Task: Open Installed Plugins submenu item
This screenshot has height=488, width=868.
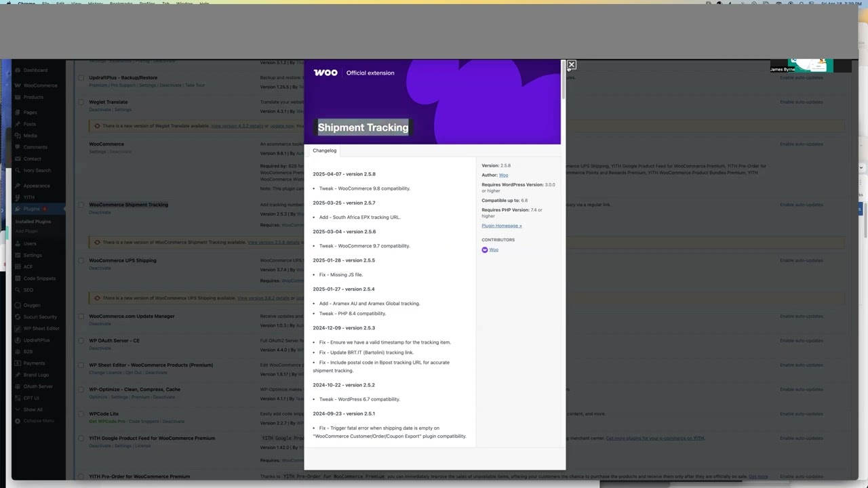Action: click(33, 222)
